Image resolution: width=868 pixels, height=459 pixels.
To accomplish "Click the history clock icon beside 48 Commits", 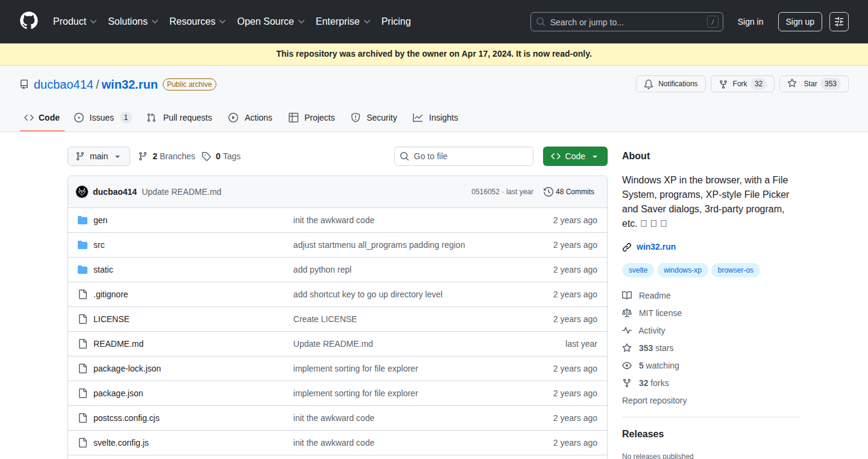I will [548, 192].
